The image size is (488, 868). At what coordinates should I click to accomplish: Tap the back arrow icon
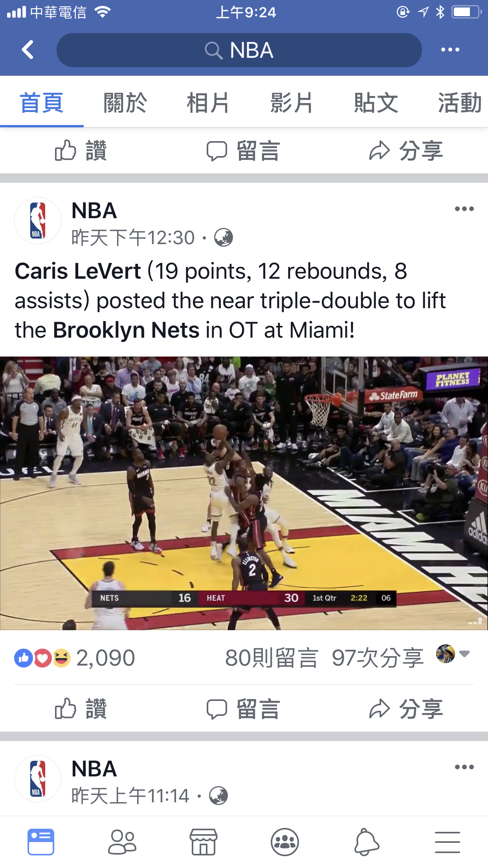[28, 50]
